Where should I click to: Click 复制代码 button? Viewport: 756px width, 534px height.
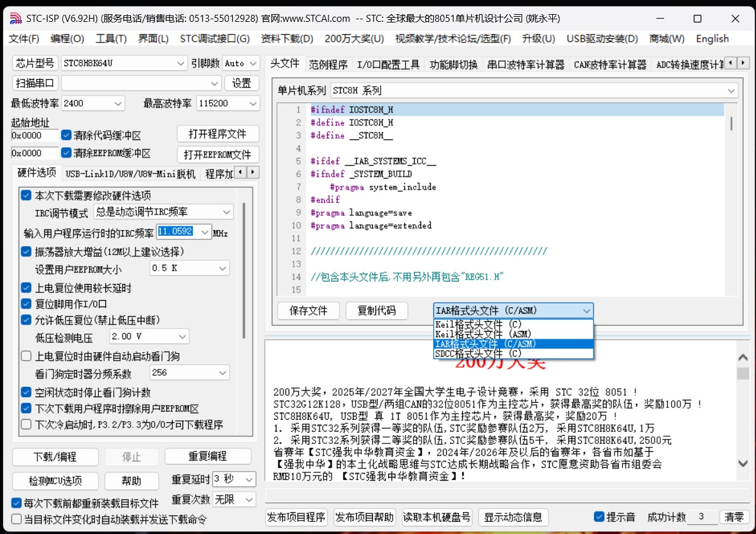377,310
